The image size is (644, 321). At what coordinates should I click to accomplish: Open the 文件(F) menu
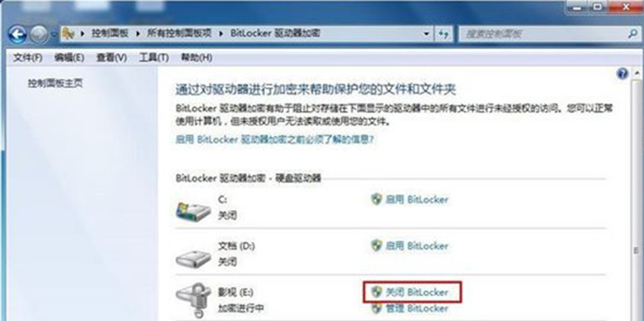click(28, 58)
